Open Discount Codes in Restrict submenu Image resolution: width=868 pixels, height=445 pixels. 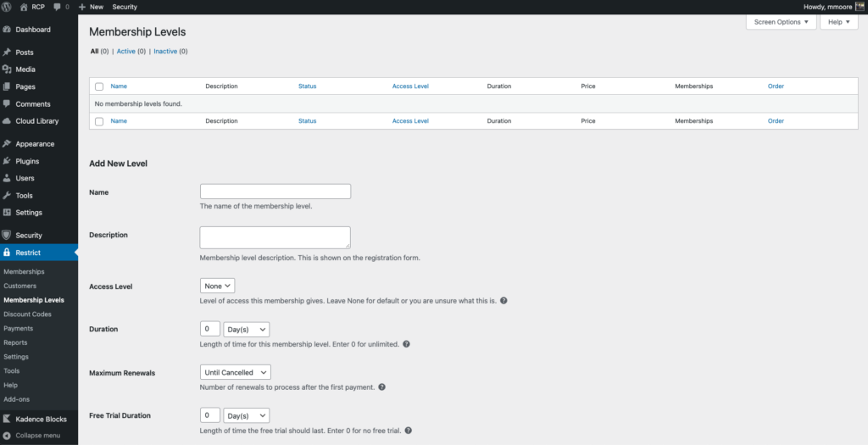pyautogui.click(x=27, y=314)
